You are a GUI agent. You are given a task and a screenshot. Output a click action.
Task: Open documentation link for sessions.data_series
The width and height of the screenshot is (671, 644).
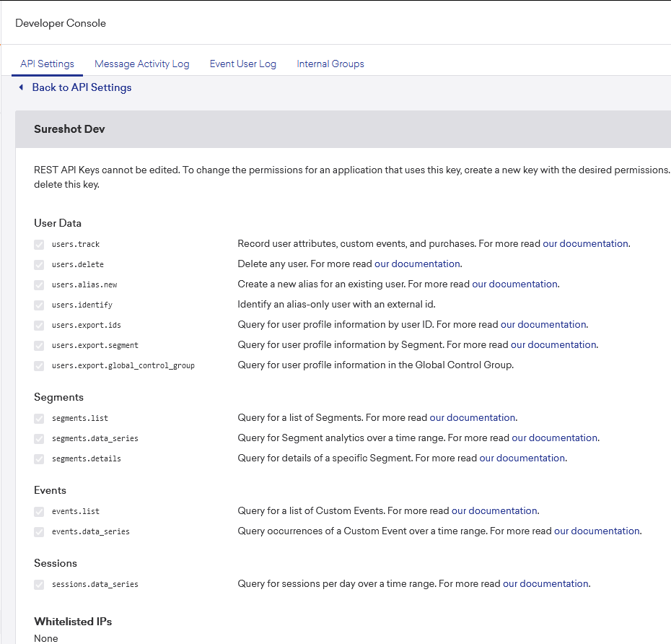click(545, 584)
